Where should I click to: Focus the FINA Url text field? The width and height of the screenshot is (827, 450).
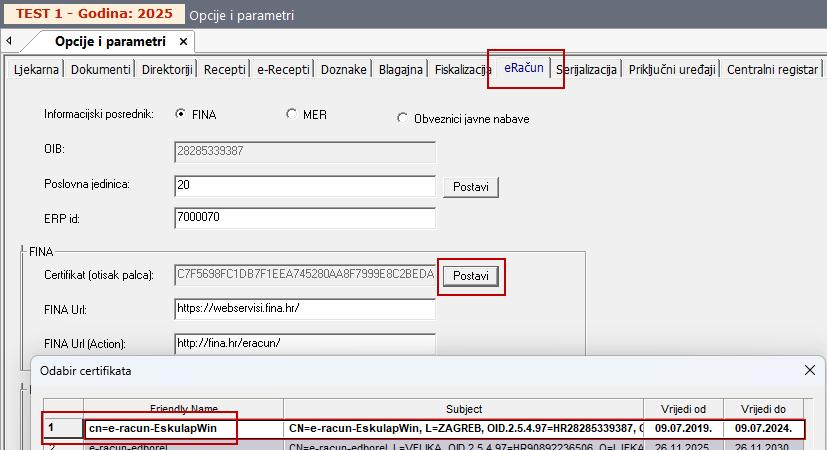(x=304, y=308)
